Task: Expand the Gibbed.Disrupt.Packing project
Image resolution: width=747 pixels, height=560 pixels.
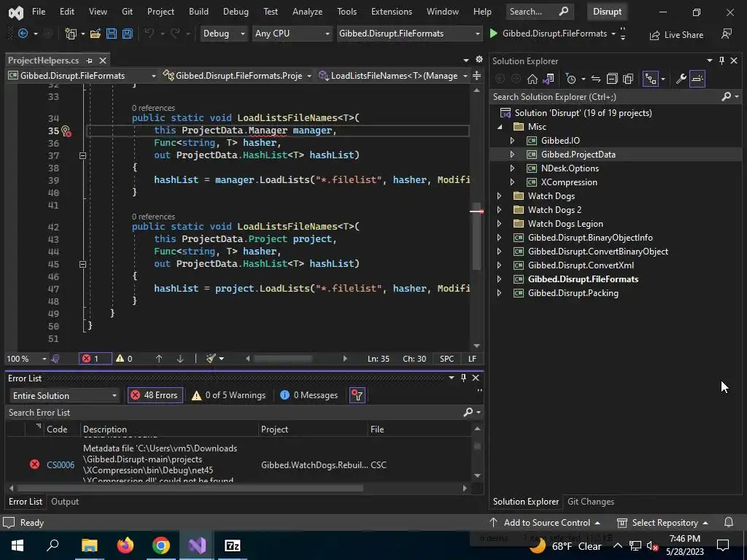Action: click(x=499, y=293)
